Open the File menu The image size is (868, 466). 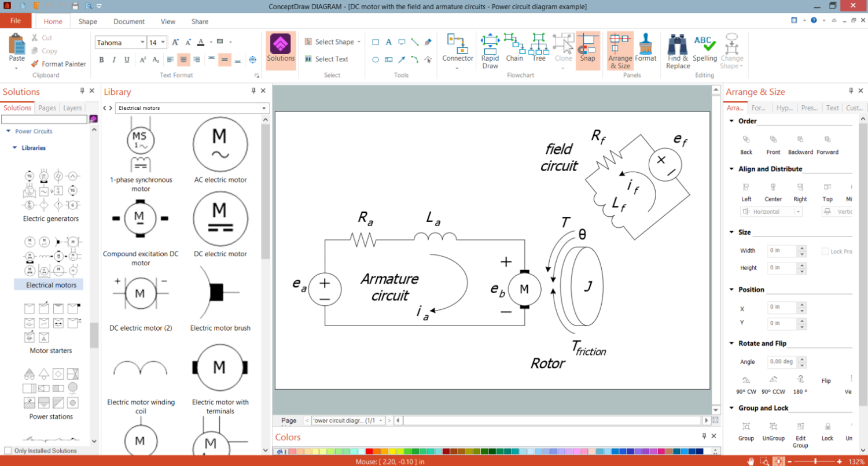pos(16,21)
